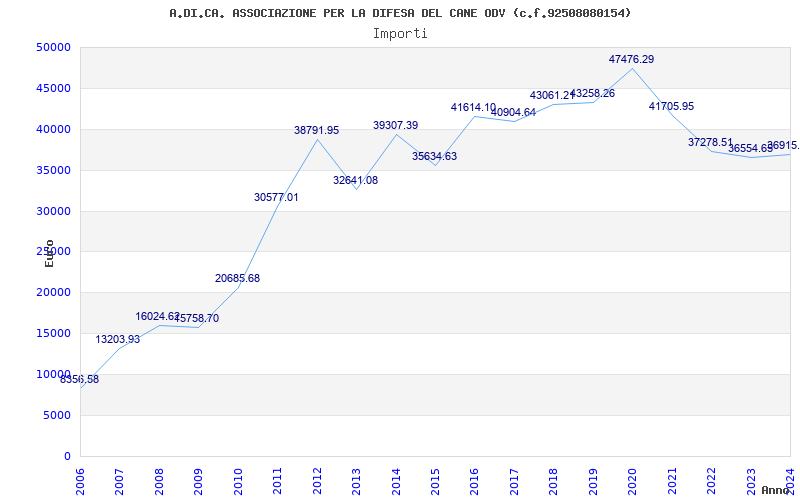This screenshot has width=800, height=500.
Task: Select the 2006 year axis label
Action: 80,482
